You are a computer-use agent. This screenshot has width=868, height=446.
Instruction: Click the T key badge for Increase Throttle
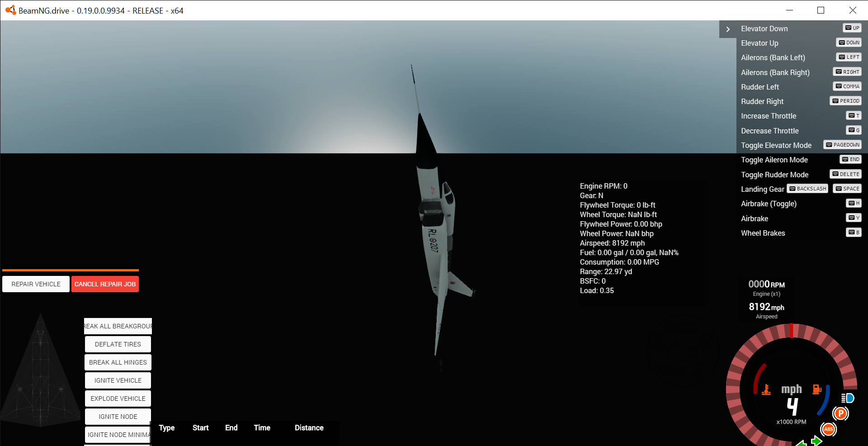pyautogui.click(x=854, y=116)
